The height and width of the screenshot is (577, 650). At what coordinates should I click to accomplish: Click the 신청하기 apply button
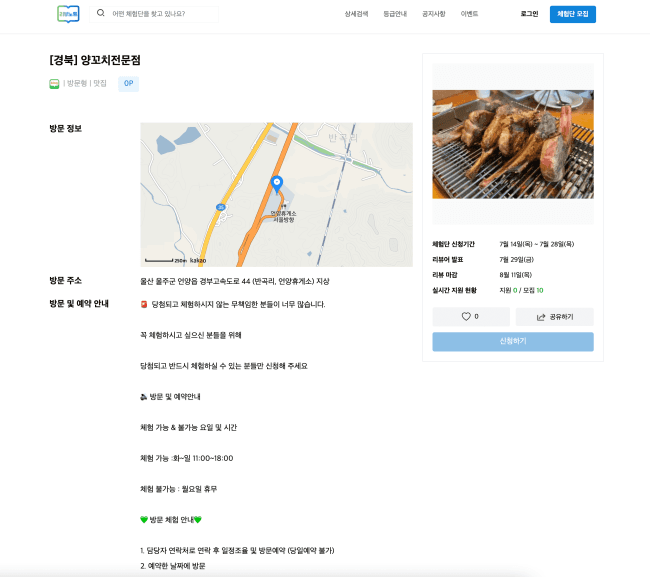point(513,342)
